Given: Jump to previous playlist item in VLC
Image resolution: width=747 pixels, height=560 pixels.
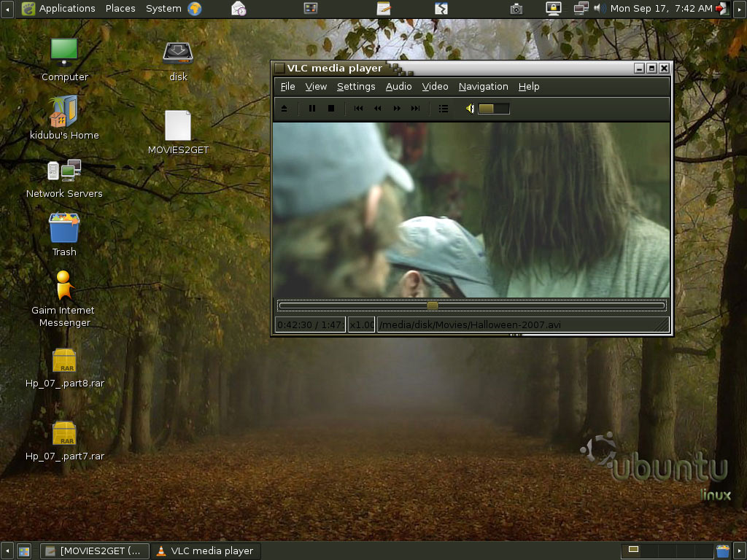Looking at the screenshot, I should [359, 109].
